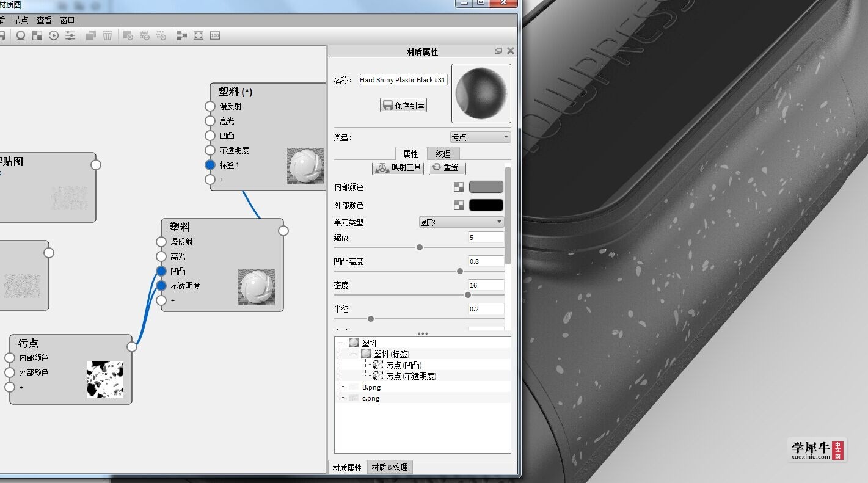Select 污点 (凹凸) in the tree

click(404, 365)
